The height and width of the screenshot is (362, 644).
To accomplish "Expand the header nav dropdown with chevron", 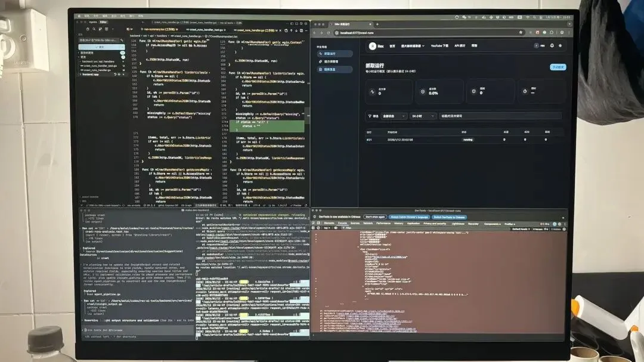I will tap(413, 46).
